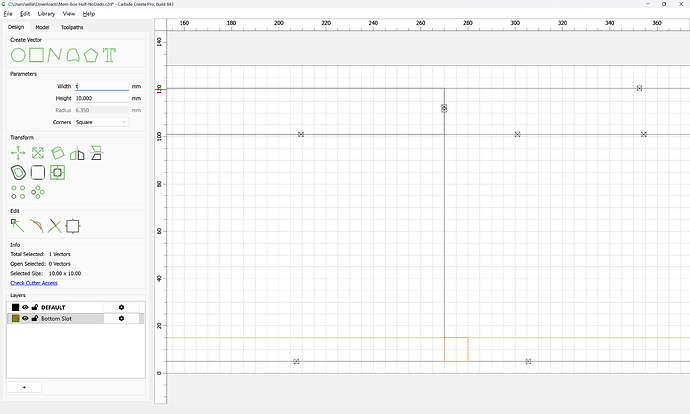Activate the Trim Vectors tool
This screenshot has height=414, width=690.
[37, 226]
